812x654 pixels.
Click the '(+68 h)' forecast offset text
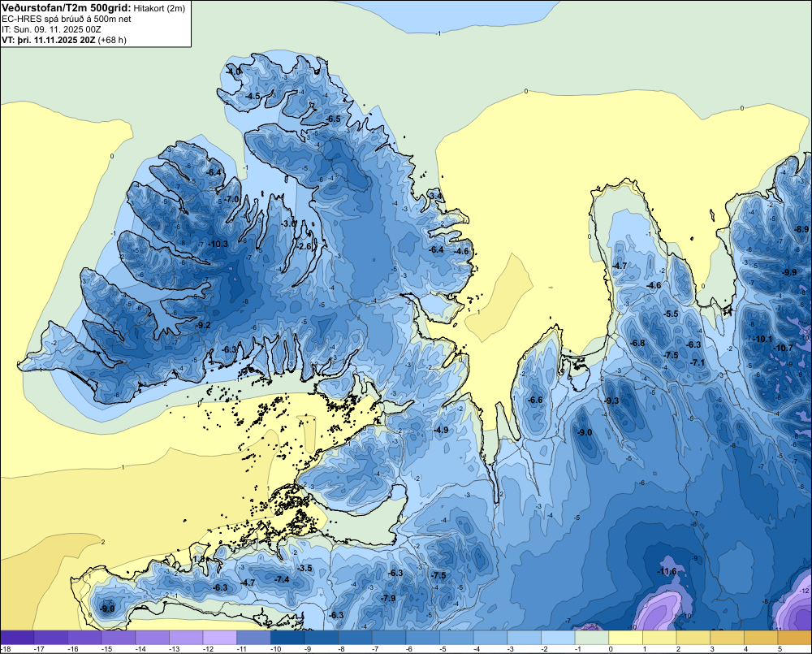tap(112, 40)
